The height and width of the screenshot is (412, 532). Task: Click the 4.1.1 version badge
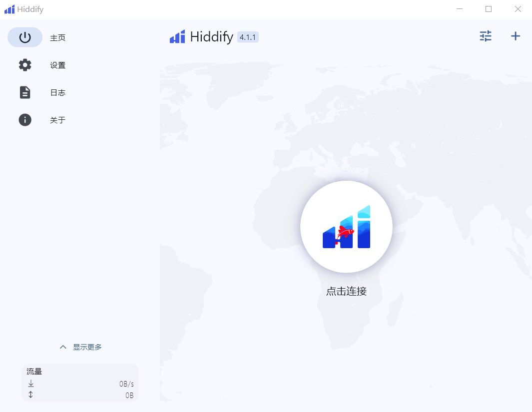248,37
